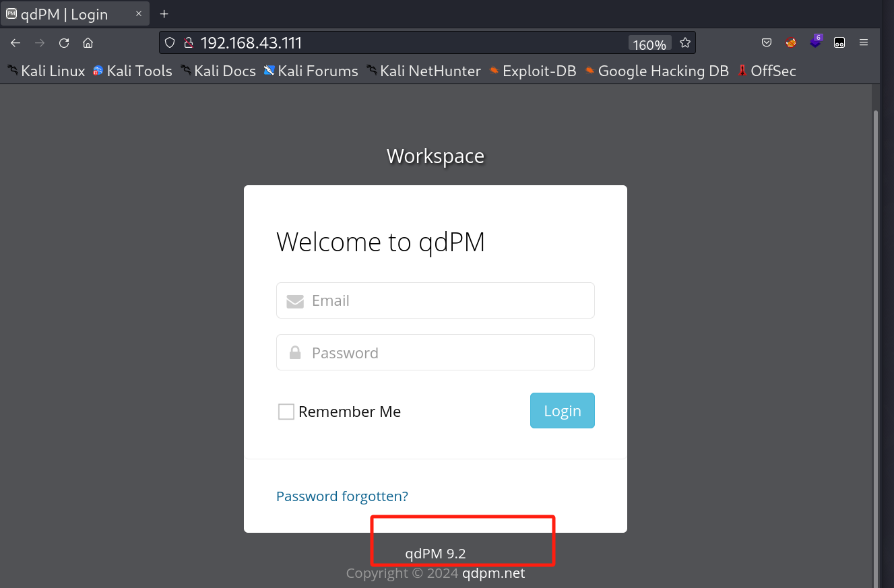
Task: Open the purple extension with badge 6
Action: click(815, 41)
